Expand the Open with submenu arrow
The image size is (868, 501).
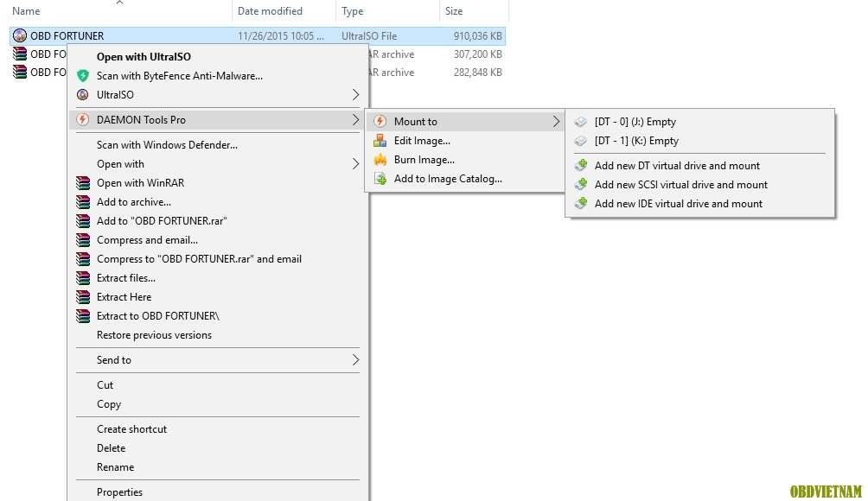click(x=355, y=163)
